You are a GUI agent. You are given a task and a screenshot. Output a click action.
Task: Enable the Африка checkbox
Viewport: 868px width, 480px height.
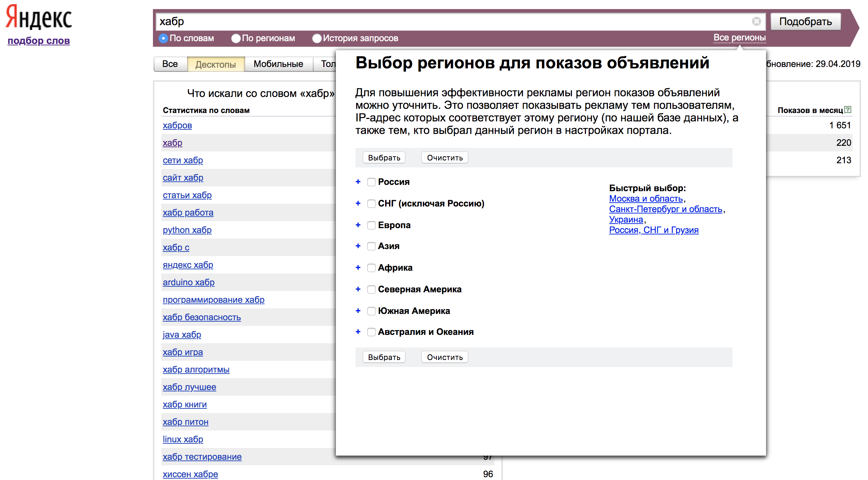372,268
